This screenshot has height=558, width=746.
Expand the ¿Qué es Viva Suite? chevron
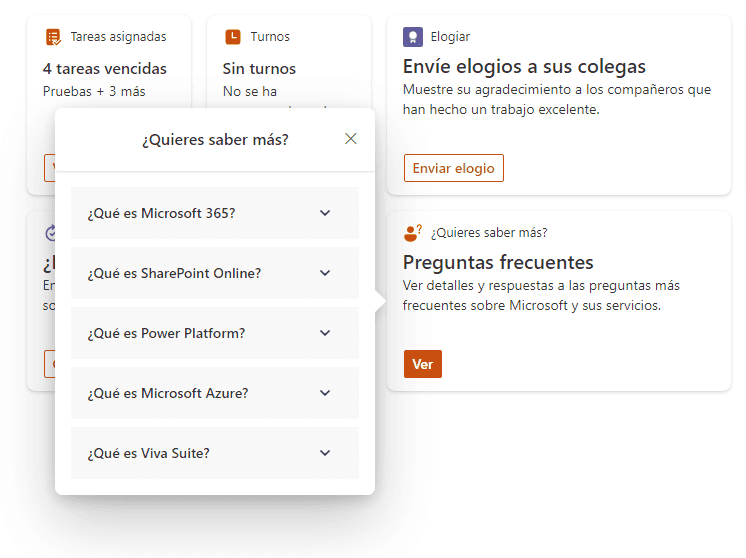(x=325, y=452)
